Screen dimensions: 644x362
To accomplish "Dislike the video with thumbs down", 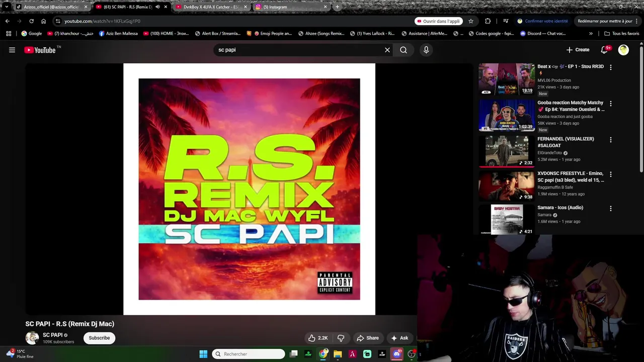I will [x=341, y=338].
